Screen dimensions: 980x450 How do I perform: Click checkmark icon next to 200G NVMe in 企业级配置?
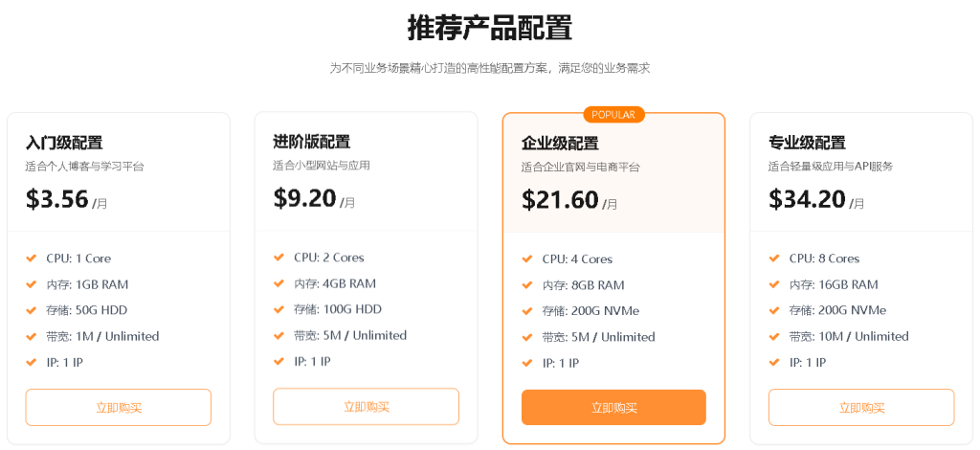[527, 311]
